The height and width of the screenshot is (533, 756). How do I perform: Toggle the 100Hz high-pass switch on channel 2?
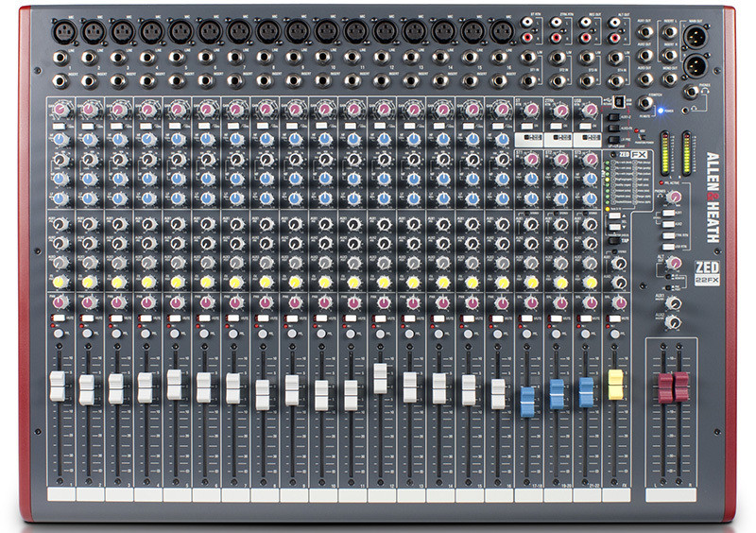click(88, 126)
